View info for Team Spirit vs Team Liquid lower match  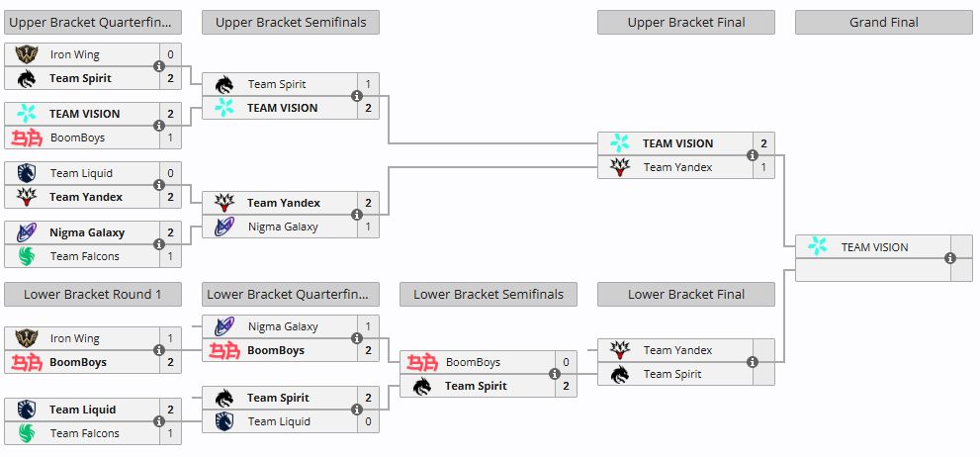pos(357,410)
